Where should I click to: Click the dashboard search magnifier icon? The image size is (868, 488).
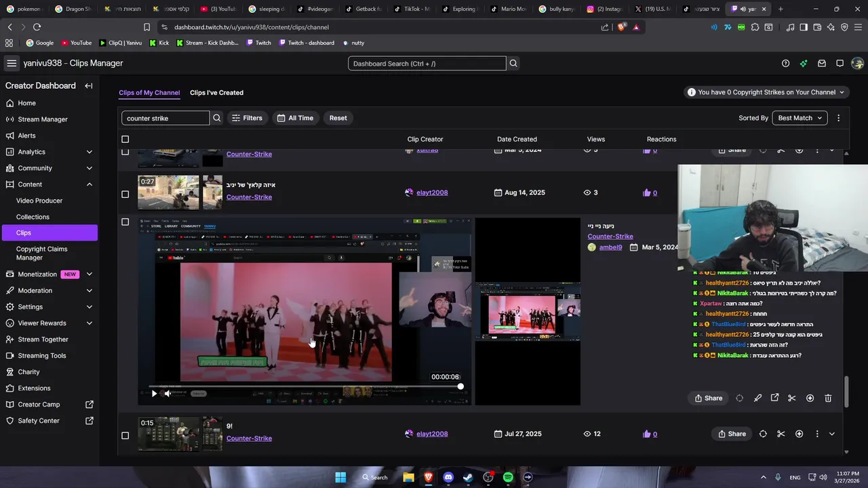coord(513,63)
